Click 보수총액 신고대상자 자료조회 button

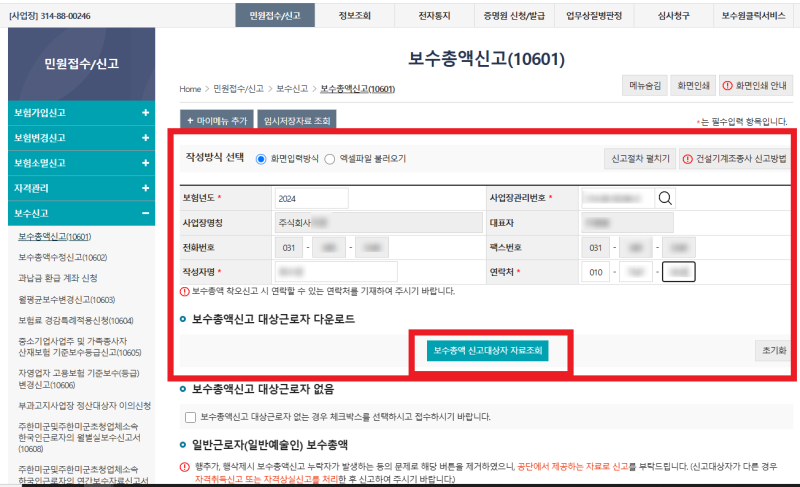(488, 350)
